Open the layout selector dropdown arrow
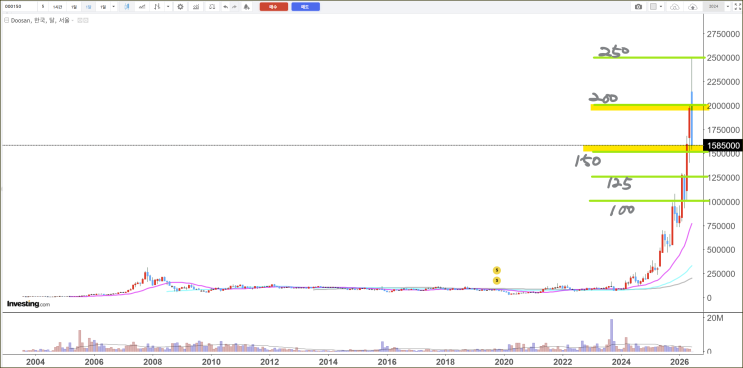 [661, 7]
